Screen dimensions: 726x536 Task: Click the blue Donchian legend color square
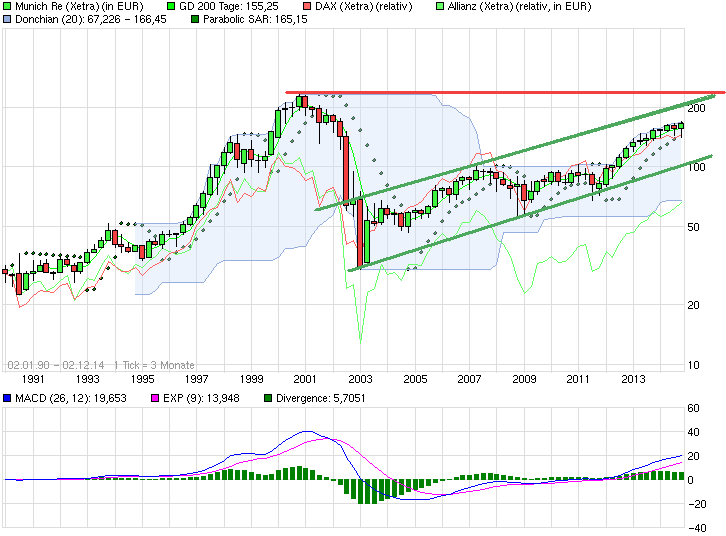tap(8, 19)
